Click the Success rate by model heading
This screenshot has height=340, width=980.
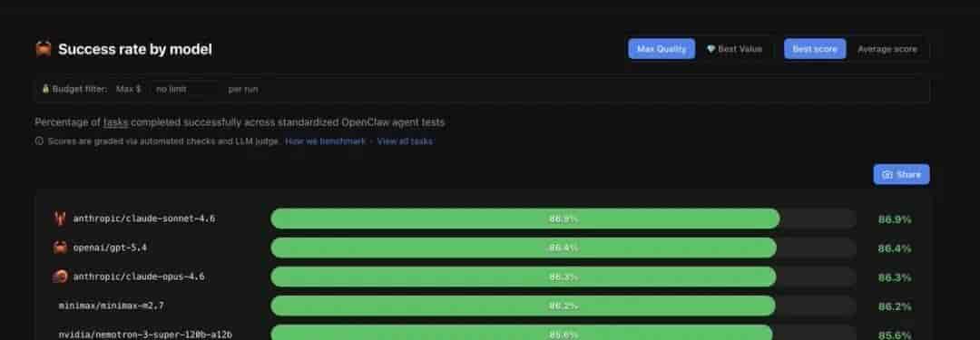pos(135,49)
